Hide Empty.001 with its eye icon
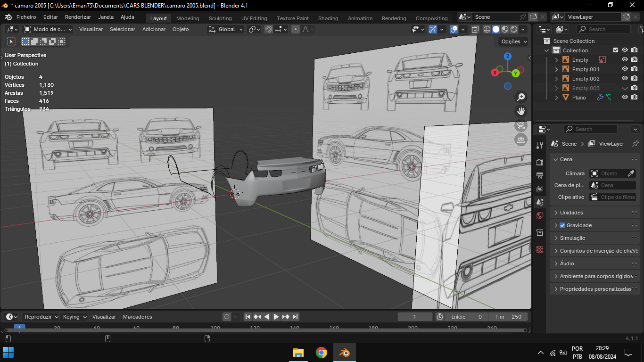This screenshot has width=644, height=362. 625,69
